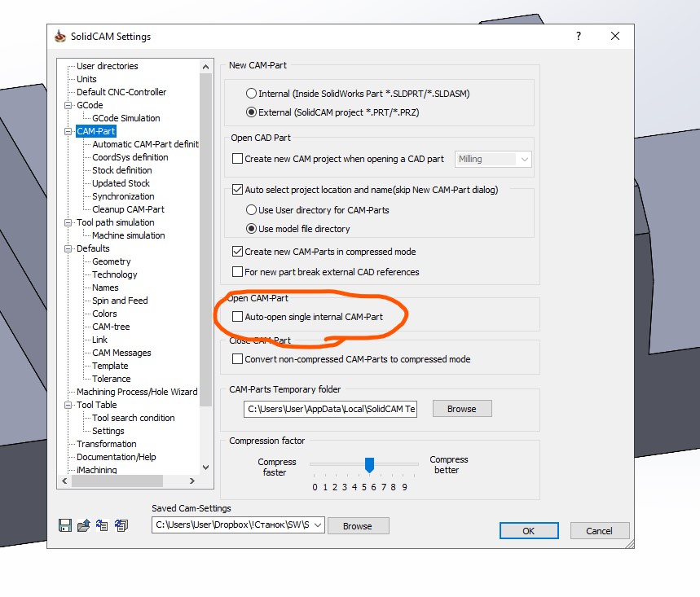The image size is (700, 597).
Task: Check Convert non-compressed CAM-Parts to compressed mode
Action: click(237, 359)
